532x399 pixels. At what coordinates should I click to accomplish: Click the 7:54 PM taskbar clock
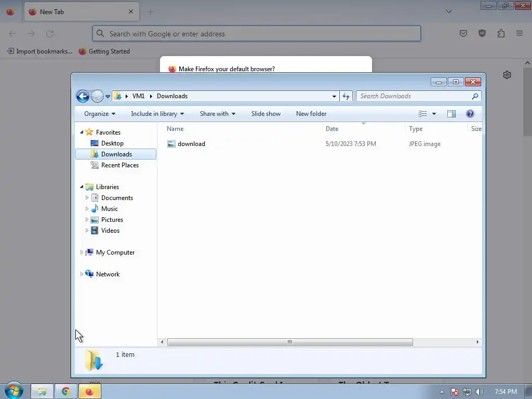click(506, 392)
